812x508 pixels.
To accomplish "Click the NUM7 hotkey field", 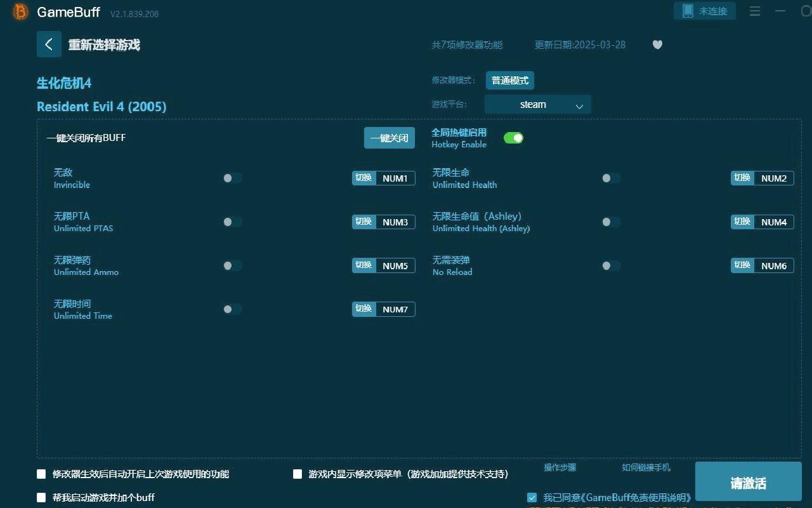I will (x=395, y=309).
